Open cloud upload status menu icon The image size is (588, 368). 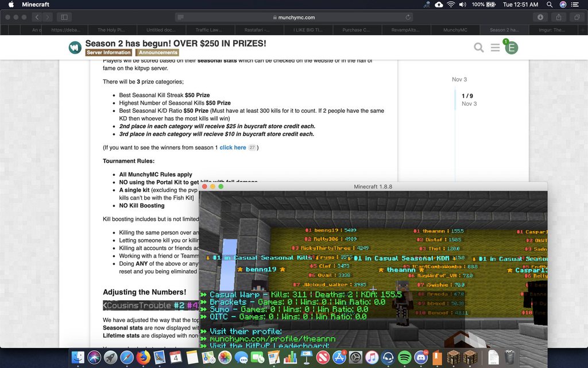click(438, 5)
